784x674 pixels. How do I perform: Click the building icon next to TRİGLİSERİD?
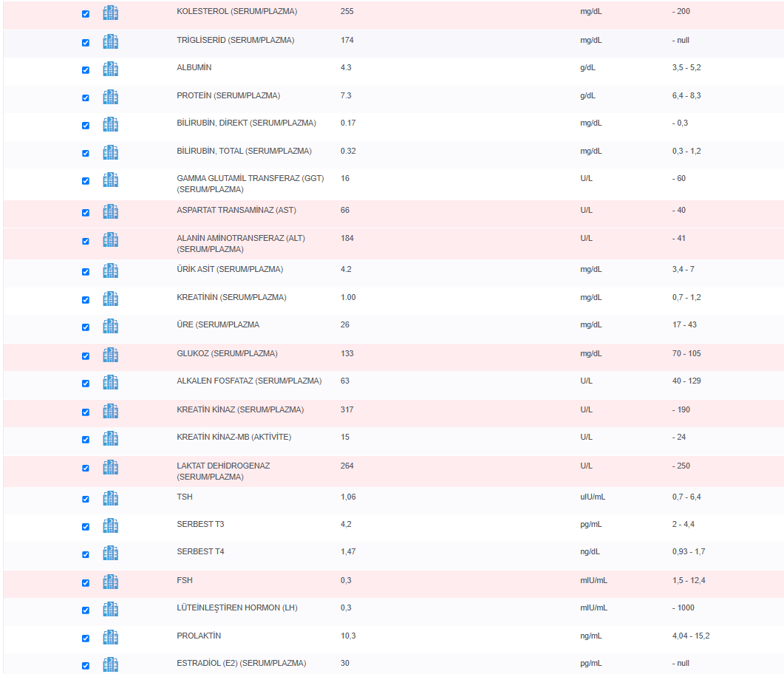(x=111, y=42)
